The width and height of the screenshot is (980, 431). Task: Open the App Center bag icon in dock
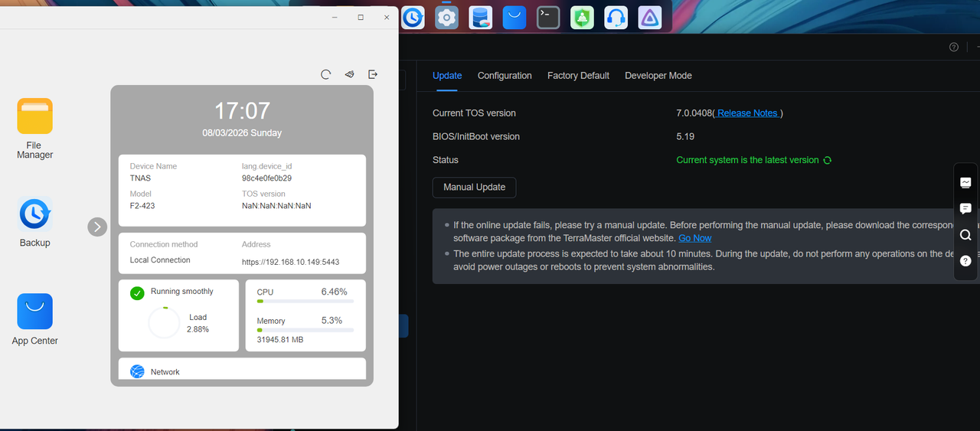514,17
